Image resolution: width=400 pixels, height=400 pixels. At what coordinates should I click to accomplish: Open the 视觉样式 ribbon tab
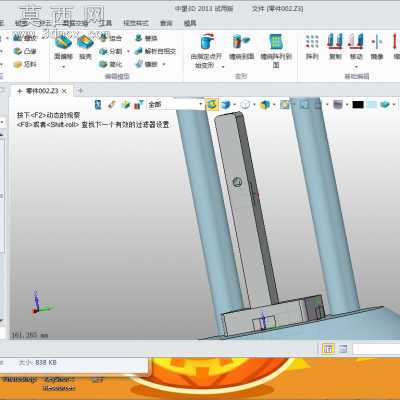[136, 23]
